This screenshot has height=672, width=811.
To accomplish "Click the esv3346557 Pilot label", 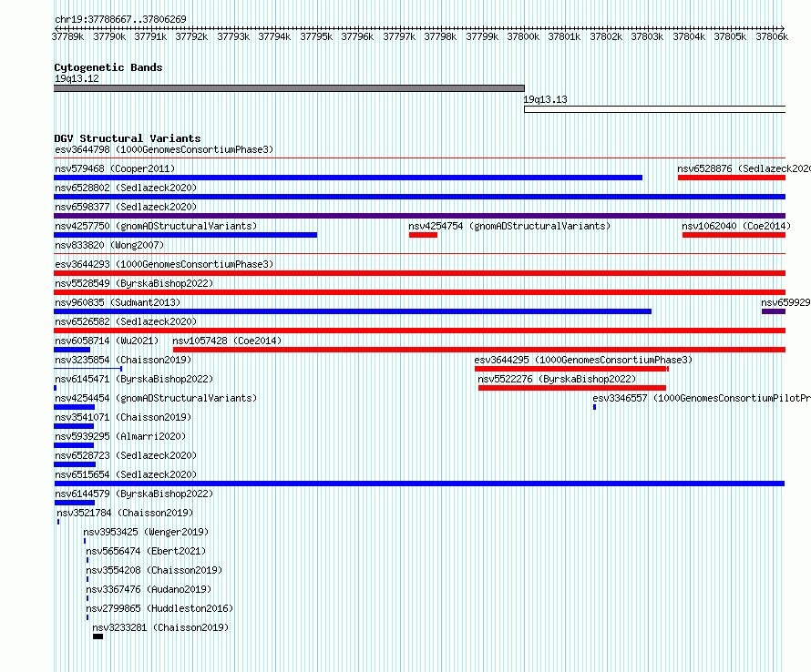I will (x=702, y=398).
